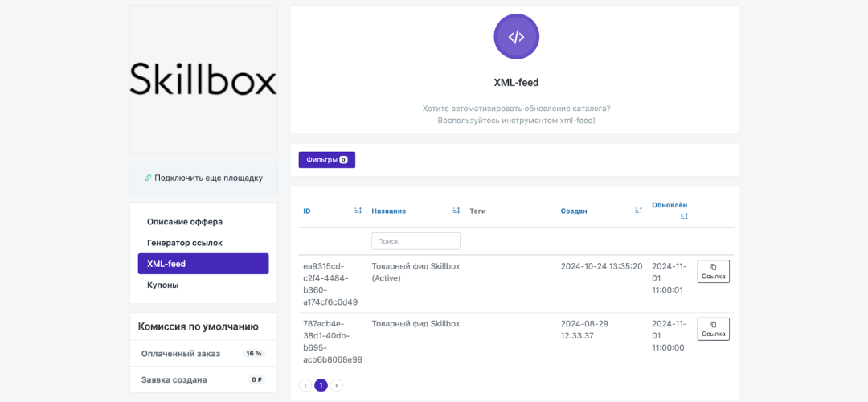
Task: Click created date 2024-10-24 13:35:20
Action: [x=601, y=266]
